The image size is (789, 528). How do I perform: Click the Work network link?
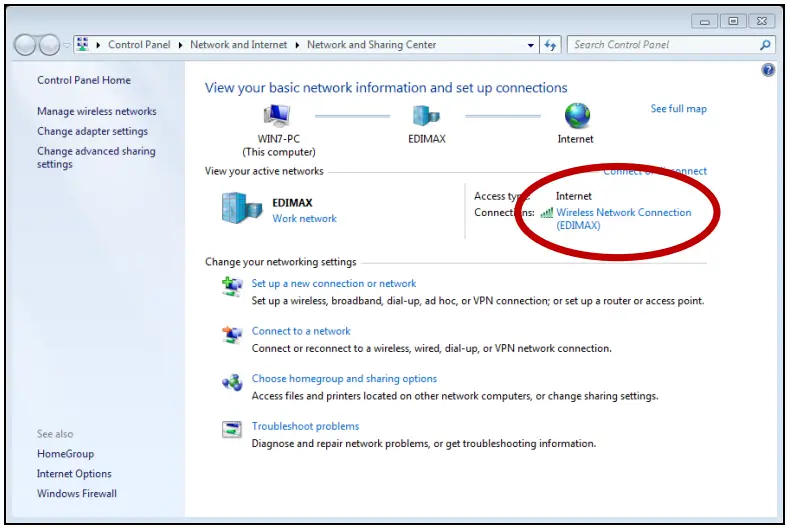[304, 218]
